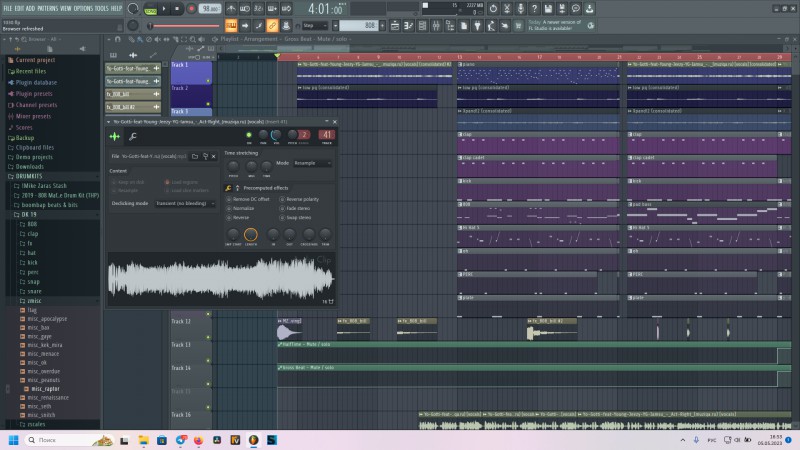The height and width of the screenshot is (450, 800).
Task: Open the OPTIONS menu
Action: point(83,8)
